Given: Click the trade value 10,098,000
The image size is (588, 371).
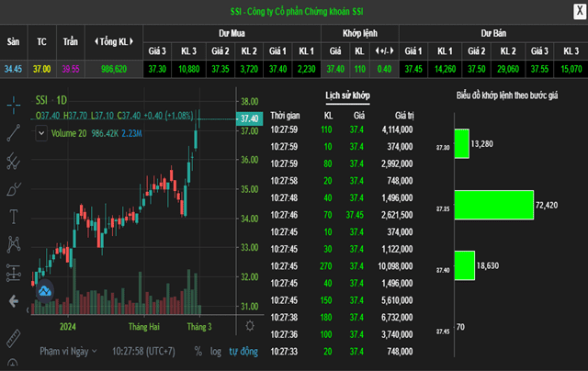Looking at the screenshot, I should pyautogui.click(x=395, y=266).
